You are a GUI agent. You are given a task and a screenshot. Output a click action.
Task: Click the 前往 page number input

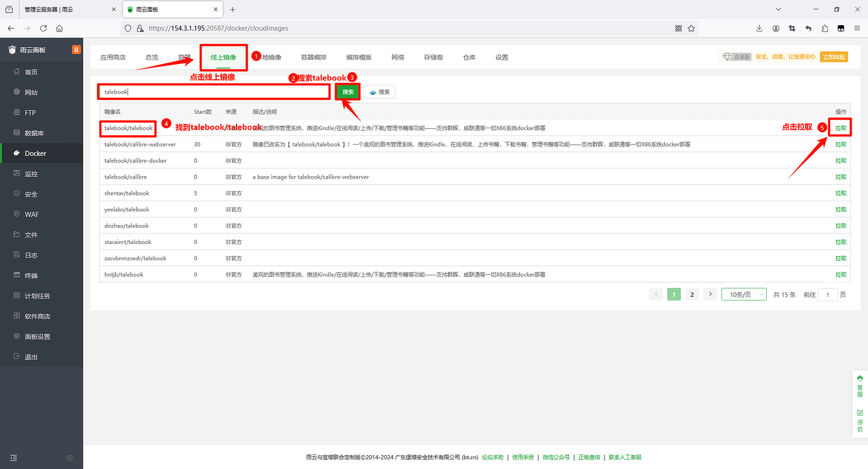point(827,294)
